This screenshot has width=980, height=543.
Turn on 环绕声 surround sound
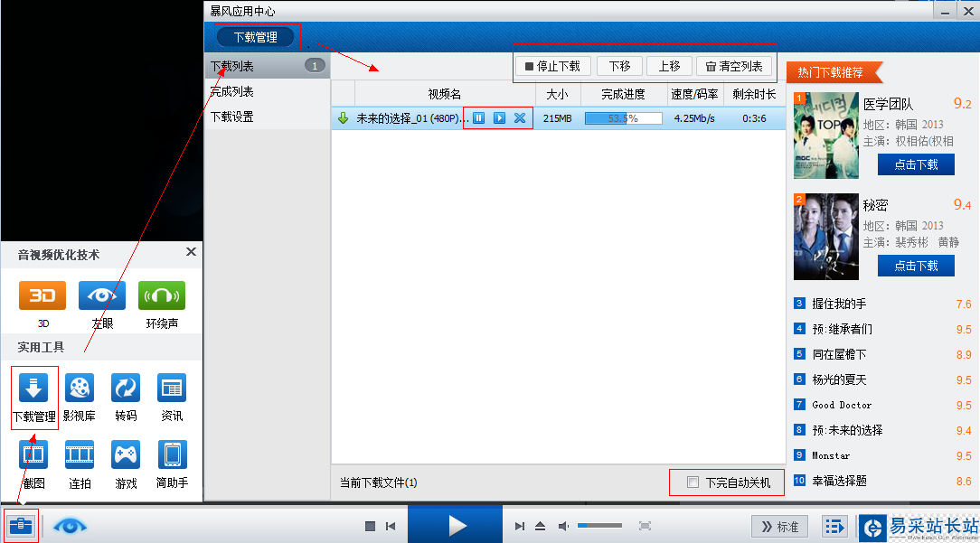tap(162, 295)
